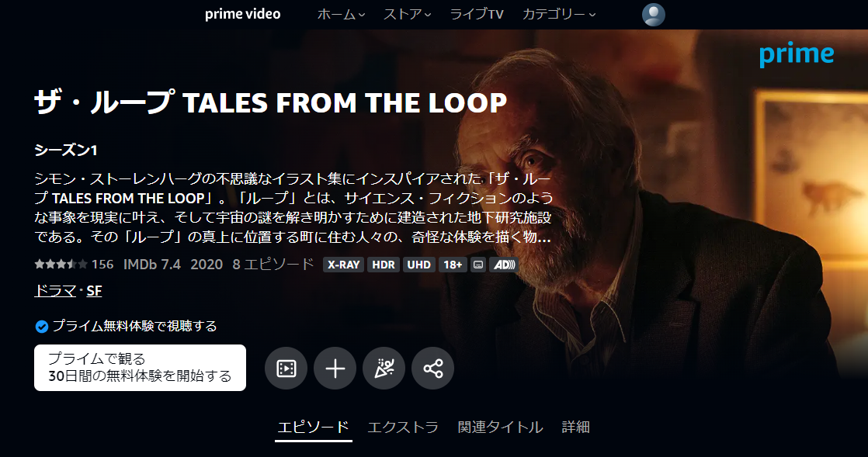The height and width of the screenshot is (457, 868).
Task: Open the 詳細 tab
Action: pyautogui.click(x=576, y=427)
